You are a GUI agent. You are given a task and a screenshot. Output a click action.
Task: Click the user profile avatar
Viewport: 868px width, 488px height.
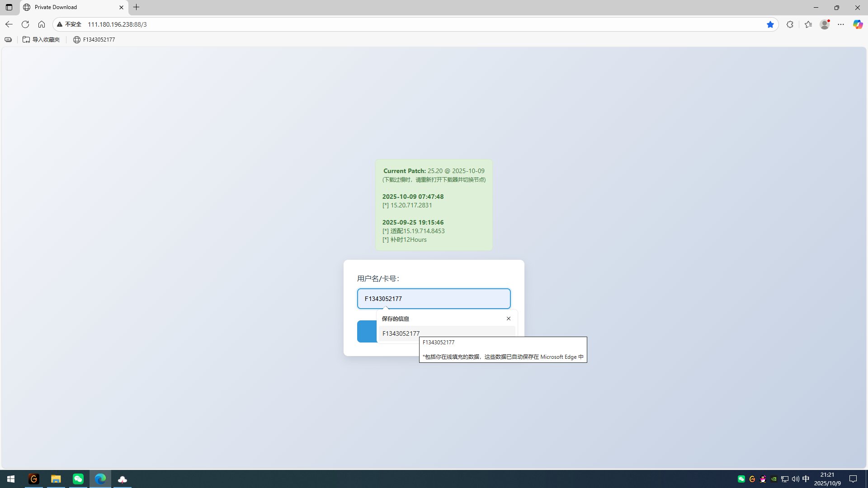[x=825, y=24]
